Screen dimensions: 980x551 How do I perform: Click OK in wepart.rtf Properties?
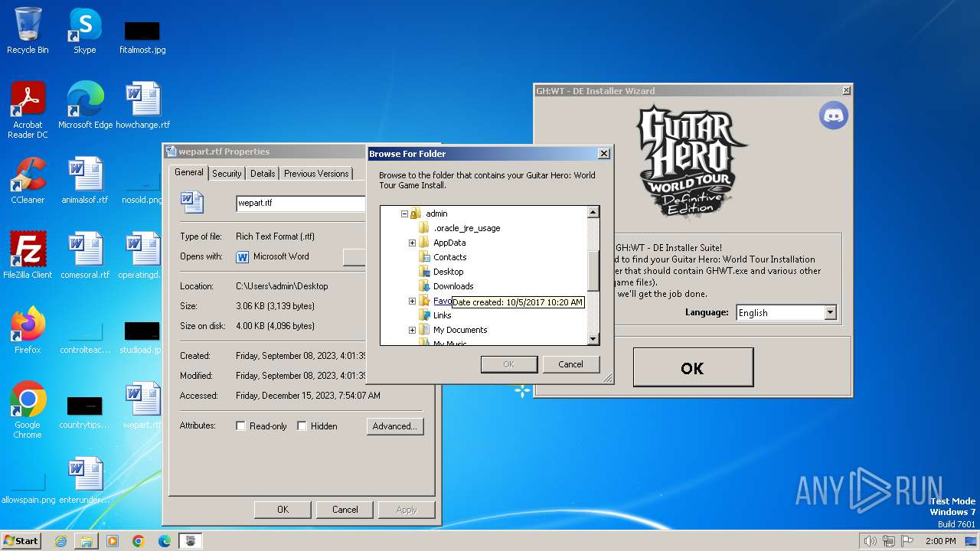coord(283,510)
